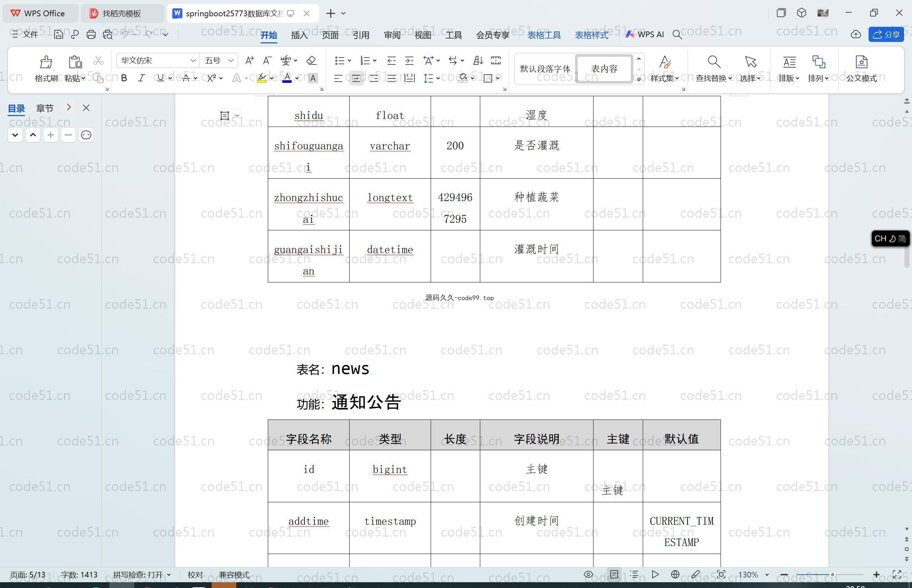The image size is (912, 588).
Task: Click the Style Set (样式集) icon
Action: tap(665, 62)
